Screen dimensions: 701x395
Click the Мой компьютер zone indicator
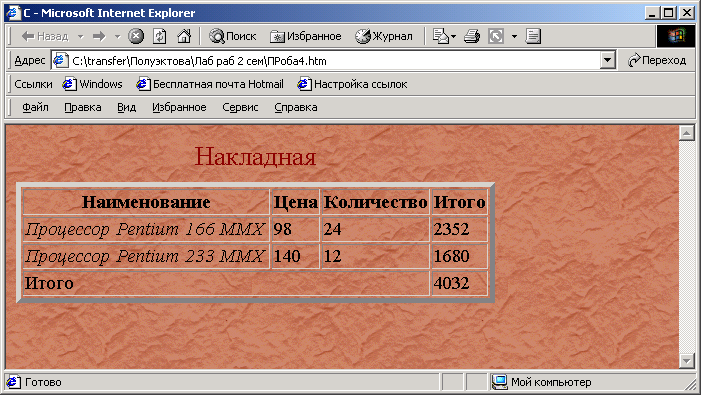[x=542, y=382]
